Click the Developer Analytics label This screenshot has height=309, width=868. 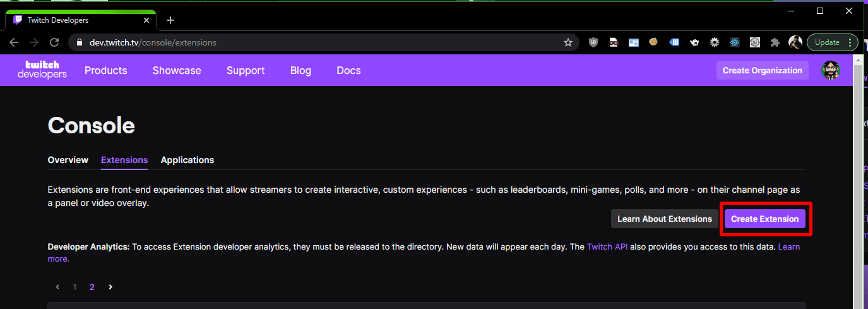click(88, 246)
